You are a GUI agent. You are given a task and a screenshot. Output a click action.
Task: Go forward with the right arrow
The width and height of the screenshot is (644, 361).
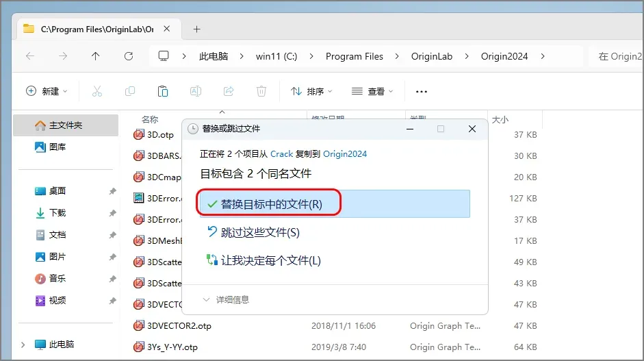click(63, 56)
